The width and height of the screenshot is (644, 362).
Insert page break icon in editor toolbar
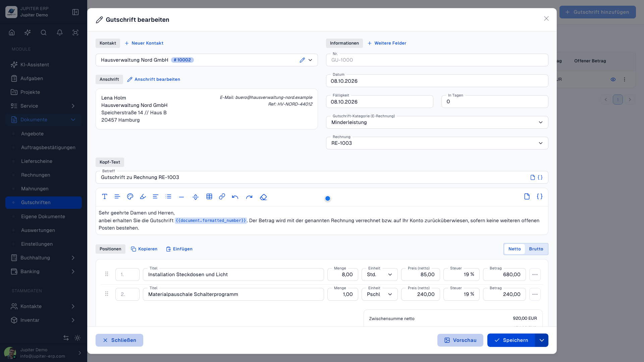tap(196, 197)
